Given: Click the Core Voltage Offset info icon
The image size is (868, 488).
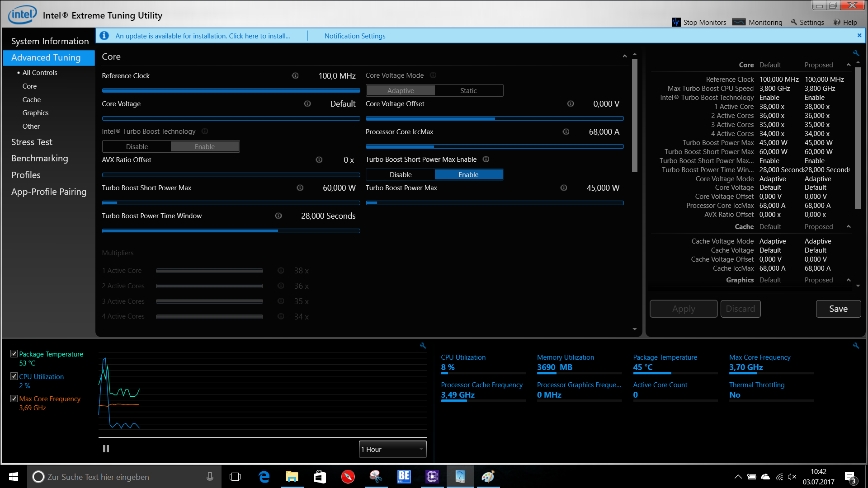Looking at the screenshot, I should pyautogui.click(x=571, y=104).
